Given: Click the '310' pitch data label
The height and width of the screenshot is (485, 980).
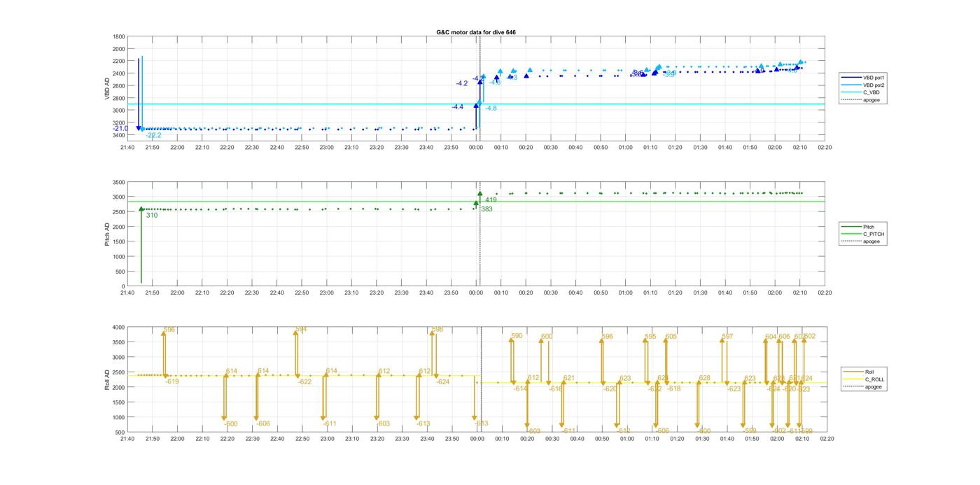Looking at the screenshot, I should tap(152, 216).
